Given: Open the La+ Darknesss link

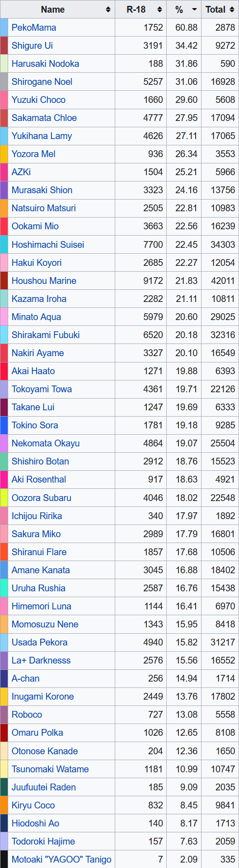Looking at the screenshot, I should click(41, 660).
